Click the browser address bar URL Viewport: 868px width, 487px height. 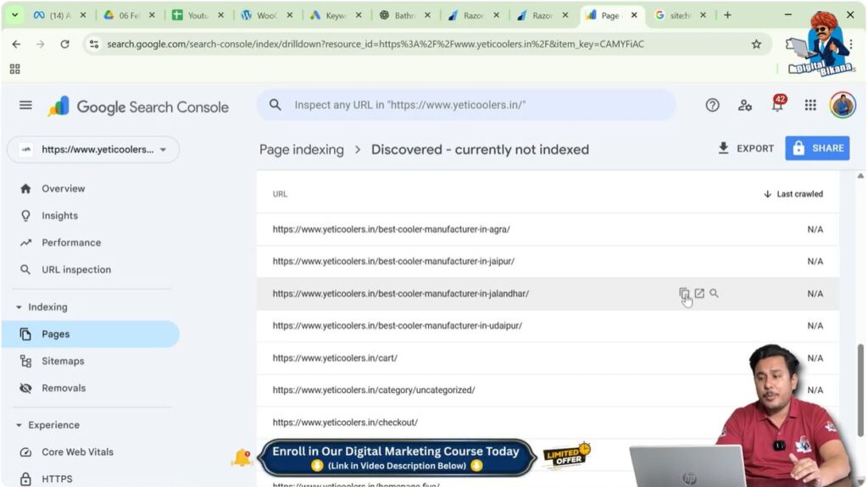click(x=376, y=44)
